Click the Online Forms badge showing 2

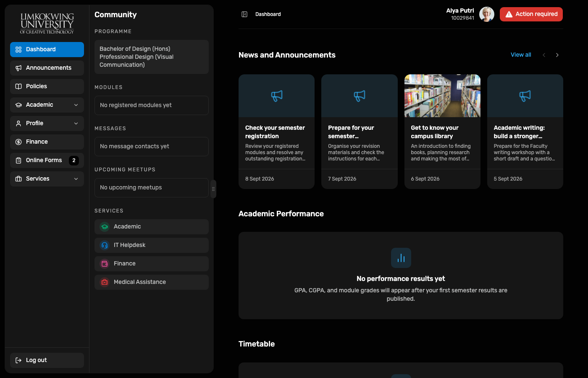(74, 160)
